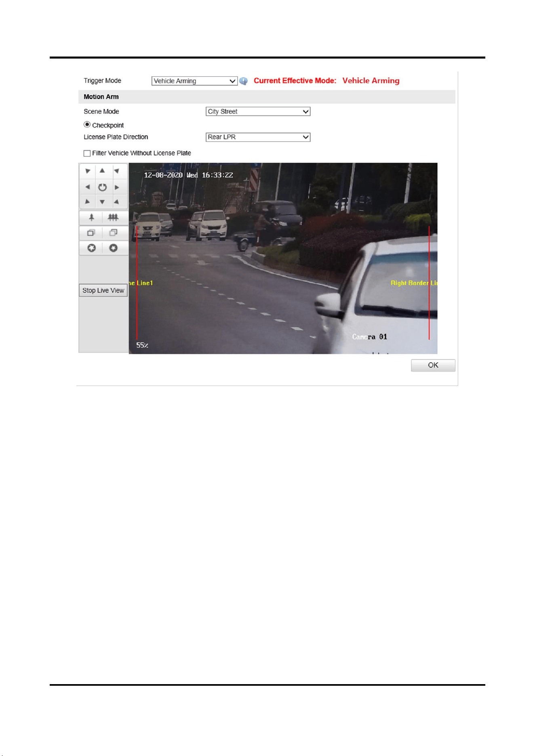Image resolution: width=535 pixels, height=756 pixels.
Task: Pan camera left with PTZ left arrow
Action: tap(88, 187)
